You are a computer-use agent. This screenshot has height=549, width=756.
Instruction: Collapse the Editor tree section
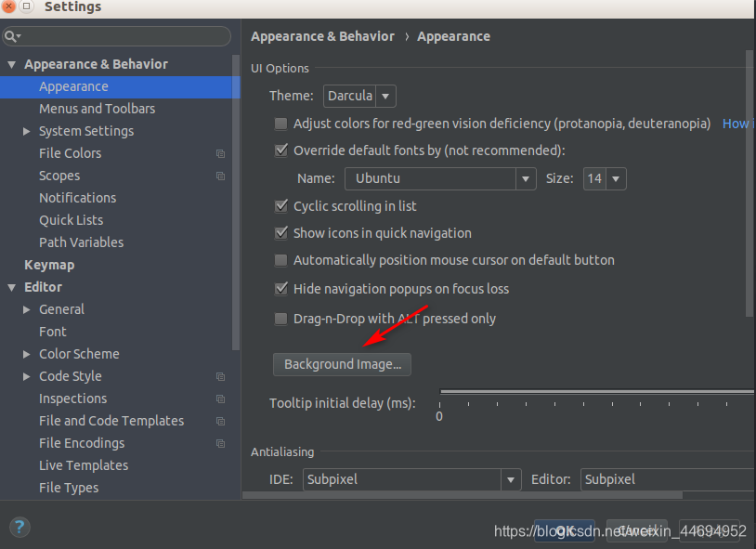(12, 287)
